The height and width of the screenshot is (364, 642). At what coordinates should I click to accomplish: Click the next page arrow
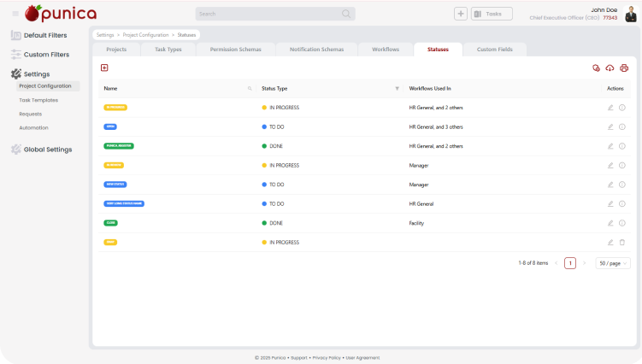tap(584, 263)
